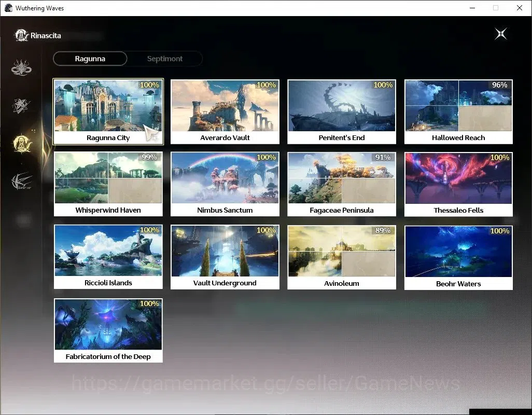The height and width of the screenshot is (415, 532).
Task: Open the Avinoleum area card
Action: tap(342, 257)
